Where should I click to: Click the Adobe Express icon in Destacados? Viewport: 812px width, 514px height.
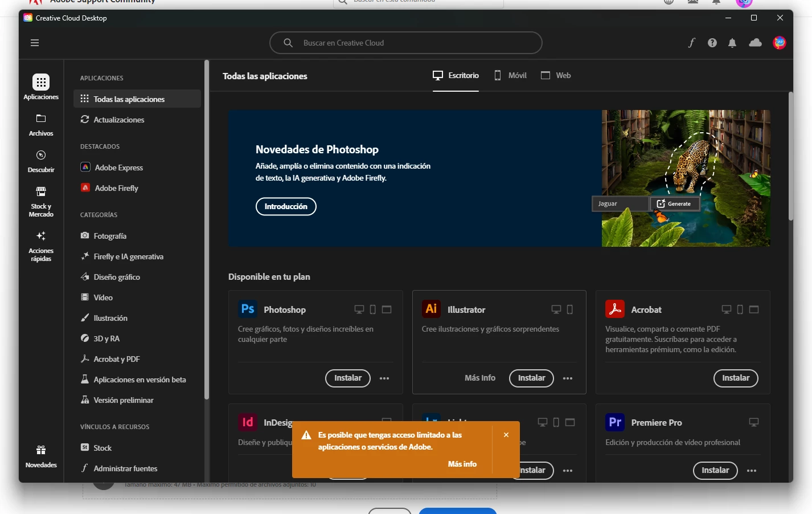[x=85, y=167]
